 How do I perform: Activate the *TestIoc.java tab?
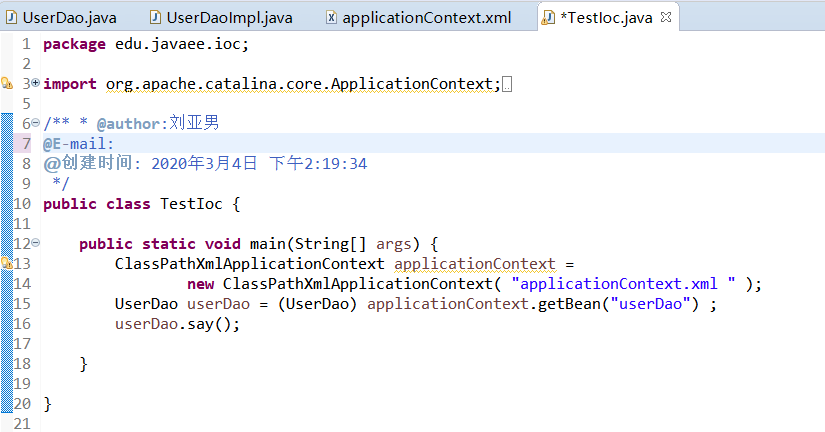[606, 17]
